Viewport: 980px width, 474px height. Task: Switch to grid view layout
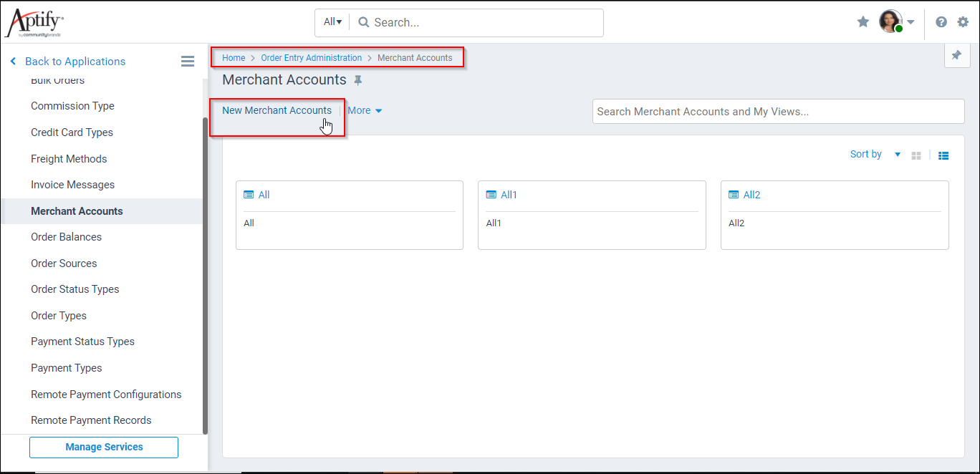tap(916, 155)
